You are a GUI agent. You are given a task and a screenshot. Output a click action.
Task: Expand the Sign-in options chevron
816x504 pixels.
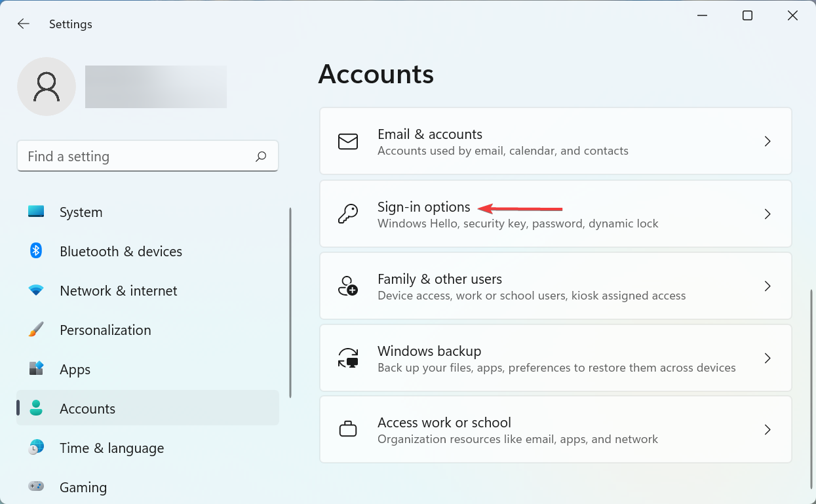pos(767,214)
